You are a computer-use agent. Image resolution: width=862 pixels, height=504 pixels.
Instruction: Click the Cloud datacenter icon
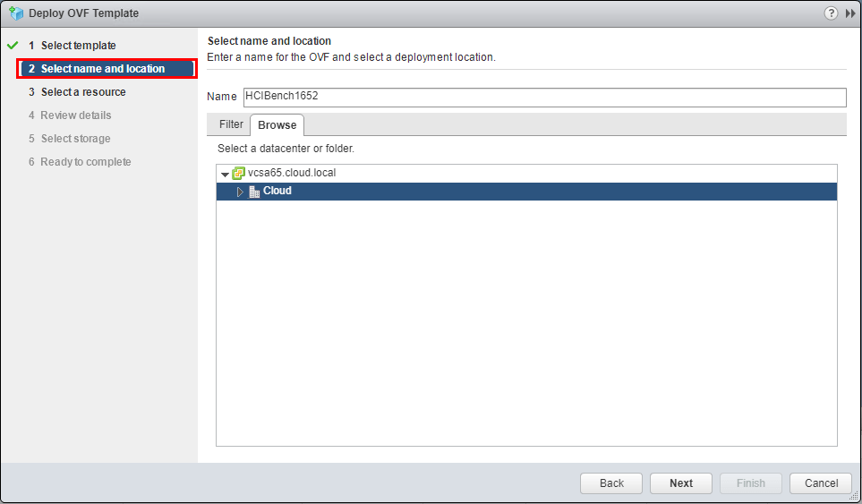click(254, 192)
